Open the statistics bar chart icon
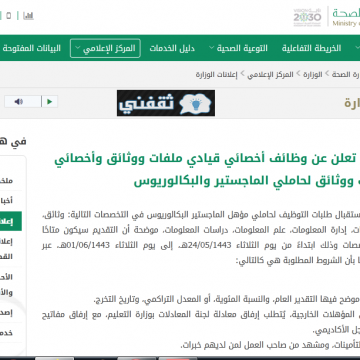The width and height of the screenshot is (360, 360). pos(28,16)
